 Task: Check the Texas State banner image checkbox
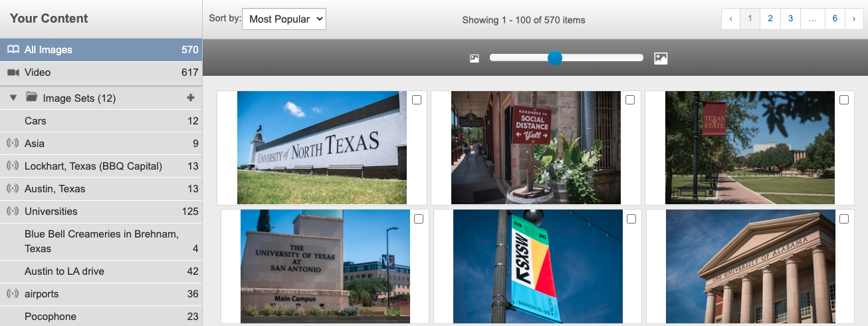(844, 100)
